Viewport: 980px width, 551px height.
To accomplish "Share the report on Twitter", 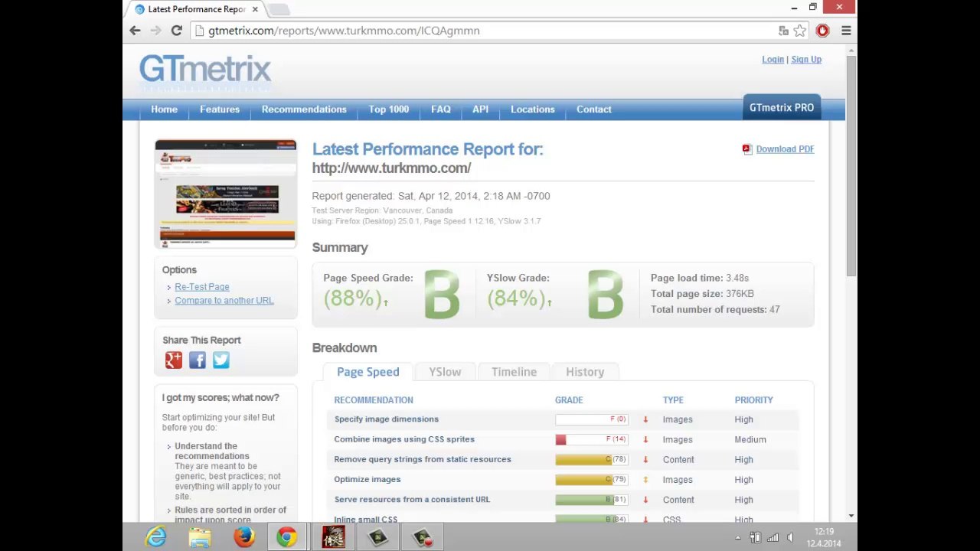I will [221, 360].
